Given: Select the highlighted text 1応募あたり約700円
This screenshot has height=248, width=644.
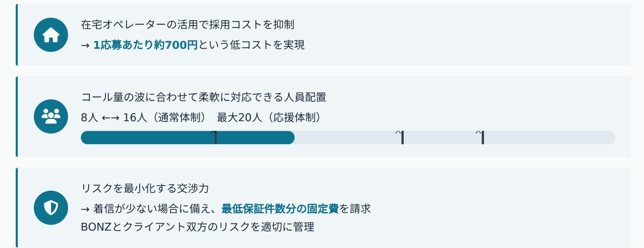Looking at the screenshot, I should (146, 45).
